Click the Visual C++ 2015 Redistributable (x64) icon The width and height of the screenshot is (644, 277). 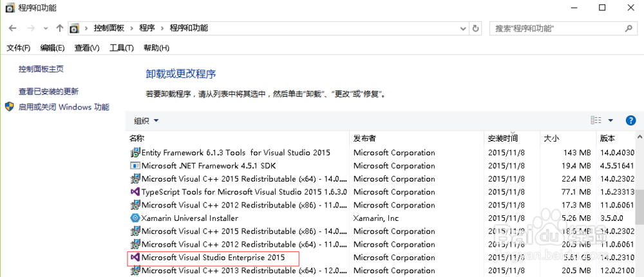click(x=135, y=179)
